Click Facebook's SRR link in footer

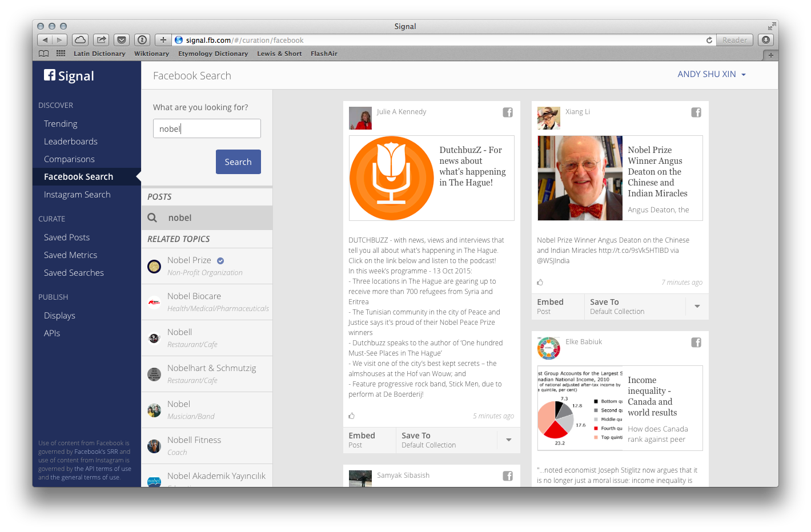point(96,452)
